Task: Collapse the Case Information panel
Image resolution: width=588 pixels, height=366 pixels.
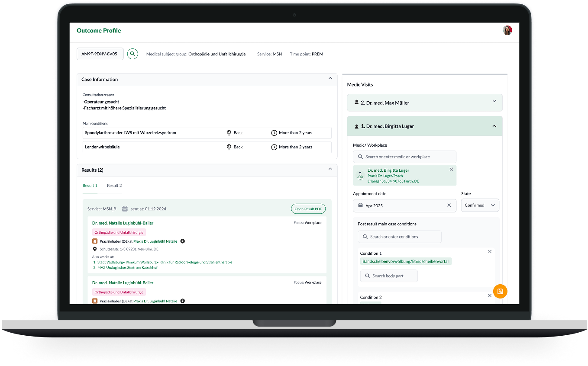Action: tap(330, 79)
